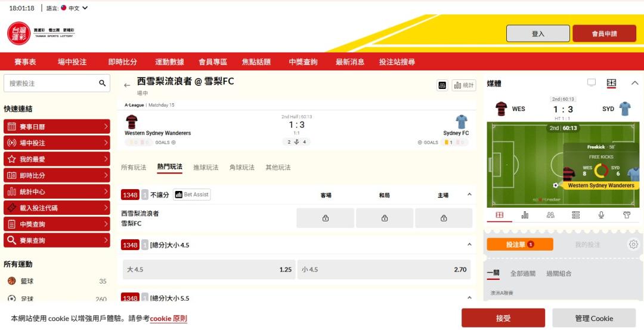Viewport: 644px width, 330px height.
Task: Select 焦點話題 in the navigation bar
Action: coord(256,61)
